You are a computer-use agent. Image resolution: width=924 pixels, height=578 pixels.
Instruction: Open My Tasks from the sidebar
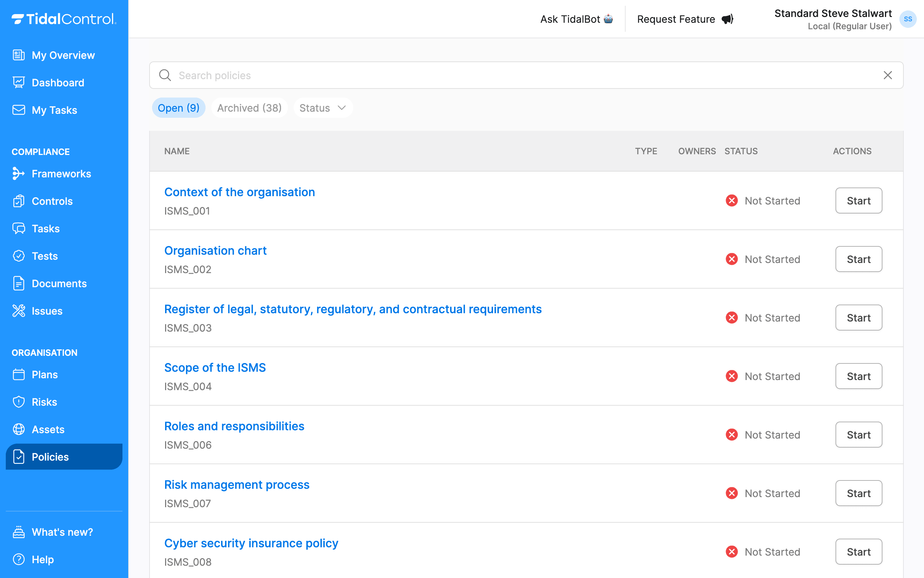click(54, 110)
